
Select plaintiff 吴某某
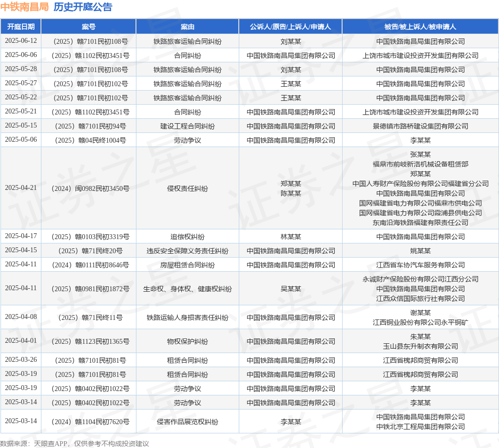(290, 289)
